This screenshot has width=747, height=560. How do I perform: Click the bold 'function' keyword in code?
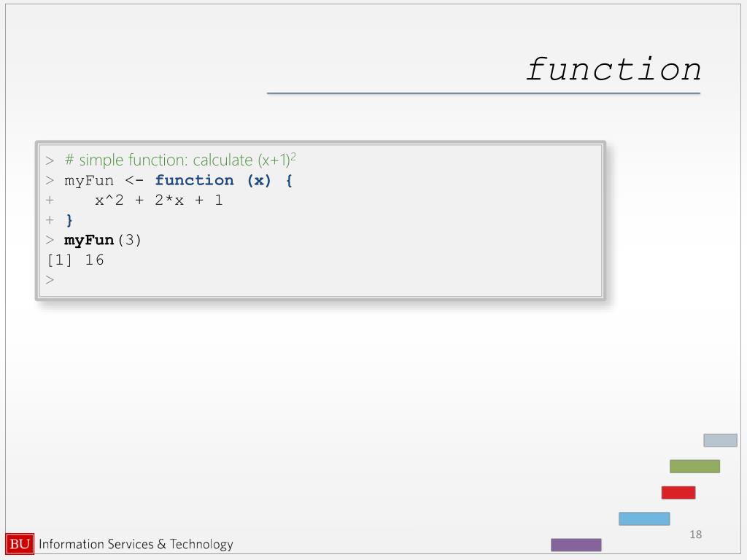pyautogui.click(x=194, y=181)
